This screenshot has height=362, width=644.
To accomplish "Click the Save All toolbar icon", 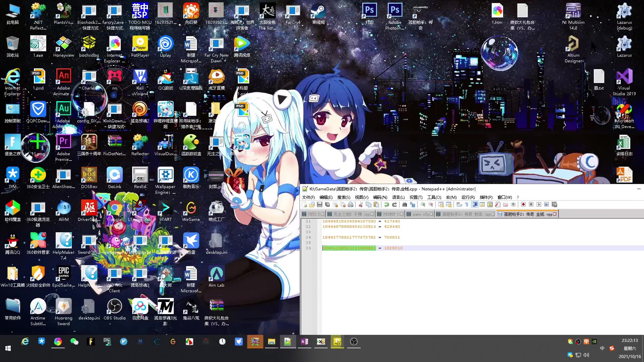I will (x=327, y=204).
